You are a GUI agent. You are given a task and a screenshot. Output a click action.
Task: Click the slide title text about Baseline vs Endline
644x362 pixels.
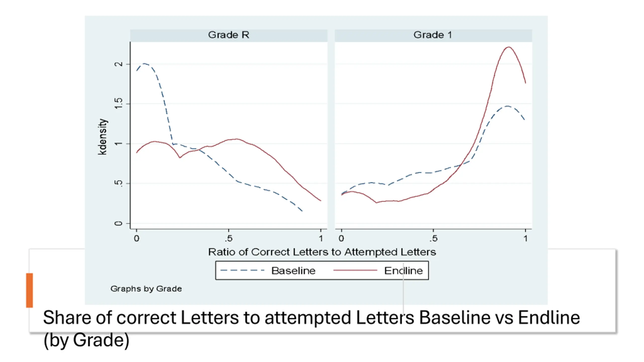[x=311, y=318]
